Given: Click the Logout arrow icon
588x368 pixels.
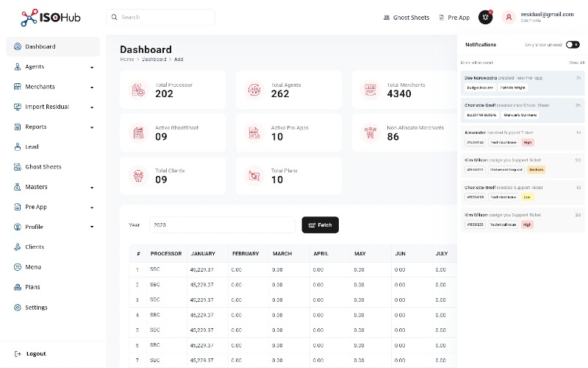Looking at the screenshot, I should (17, 354).
